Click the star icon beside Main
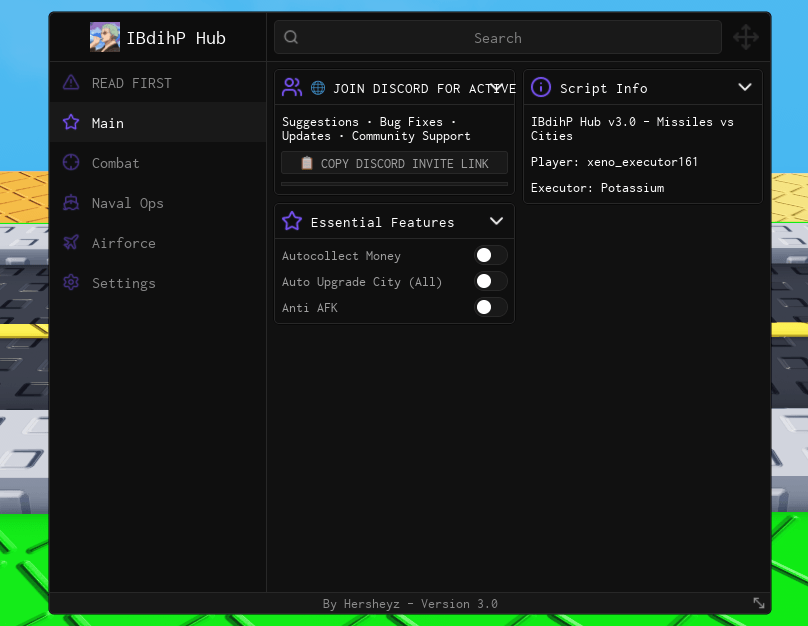Viewport: 808px width, 626px height. [71, 123]
